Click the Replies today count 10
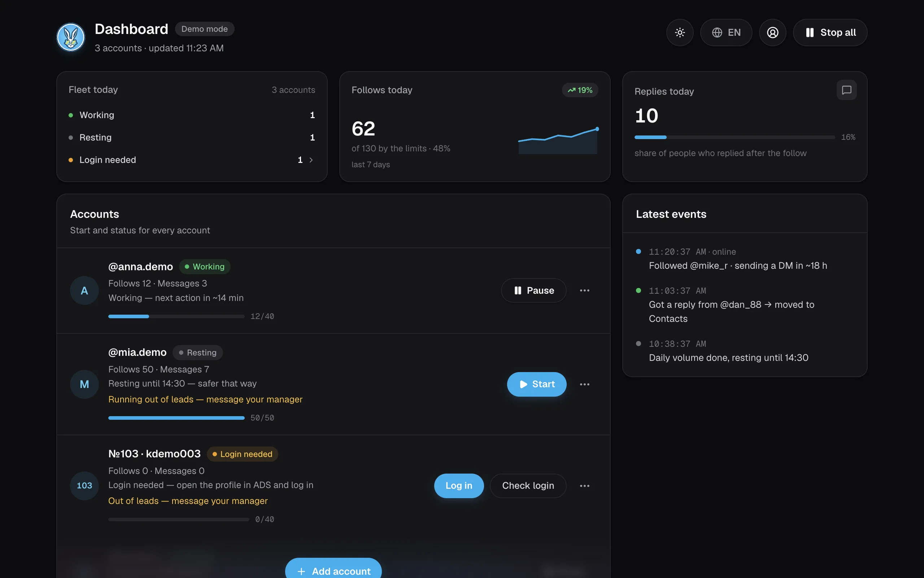 pyautogui.click(x=646, y=116)
